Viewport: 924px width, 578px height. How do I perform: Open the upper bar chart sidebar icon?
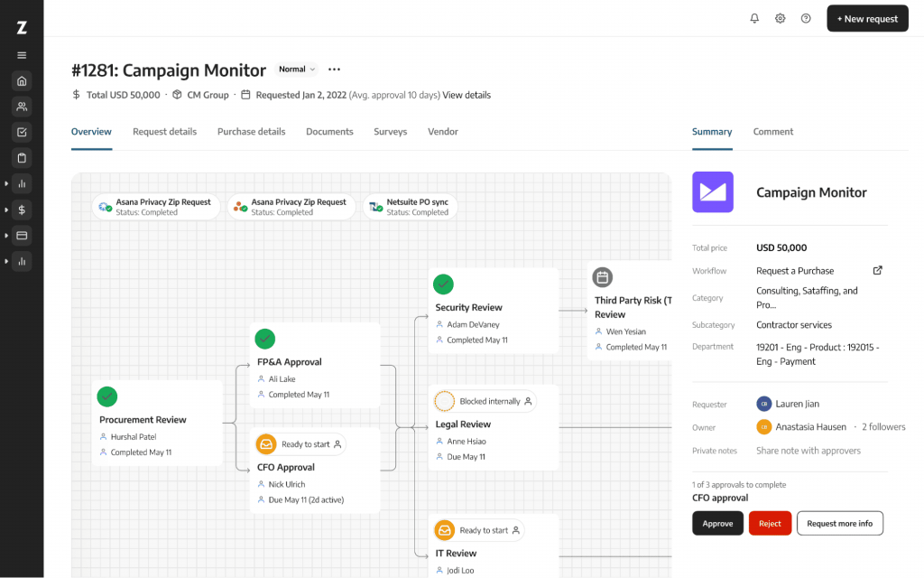[x=22, y=183]
